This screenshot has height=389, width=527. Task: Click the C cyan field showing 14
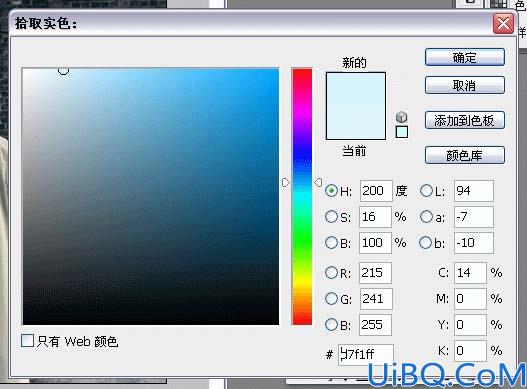tap(470, 272)
